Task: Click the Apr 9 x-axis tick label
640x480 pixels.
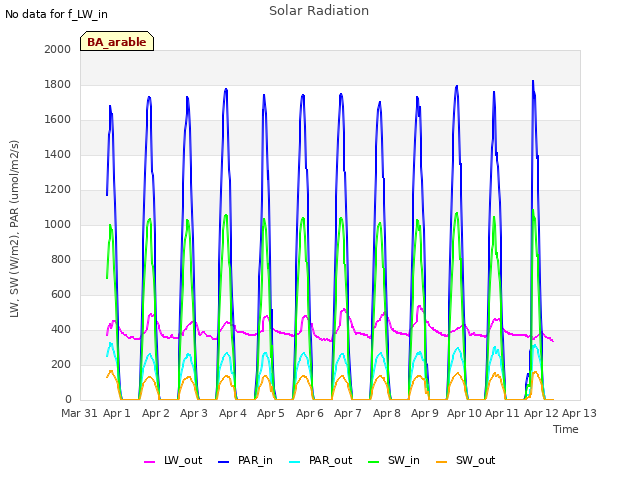Action: tap(424, 413)
